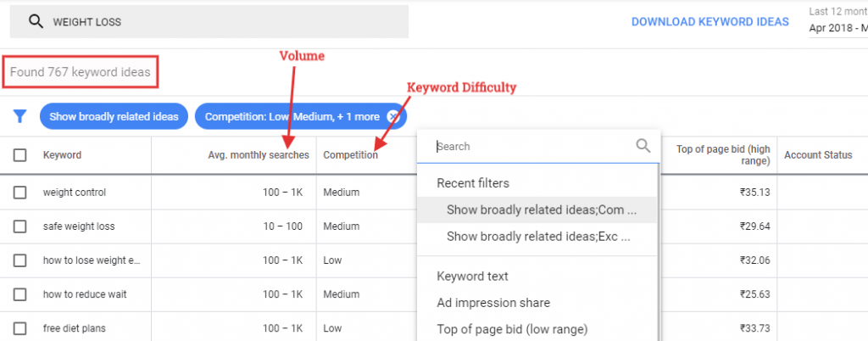Check the box for free diet plans

pyautogui.click(x=20, y=328)
